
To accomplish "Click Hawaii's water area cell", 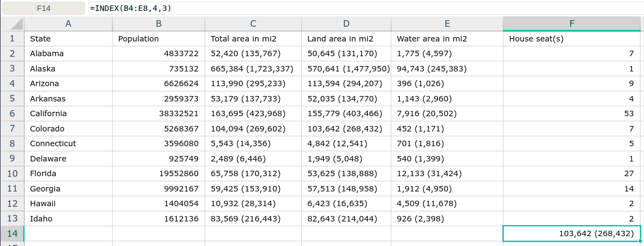I will point(448,203).
